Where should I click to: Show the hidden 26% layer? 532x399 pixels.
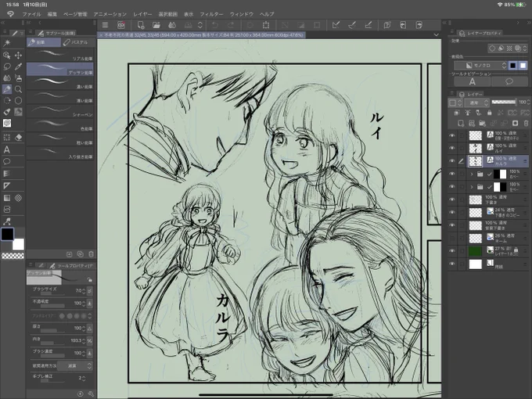click(452, 238)
